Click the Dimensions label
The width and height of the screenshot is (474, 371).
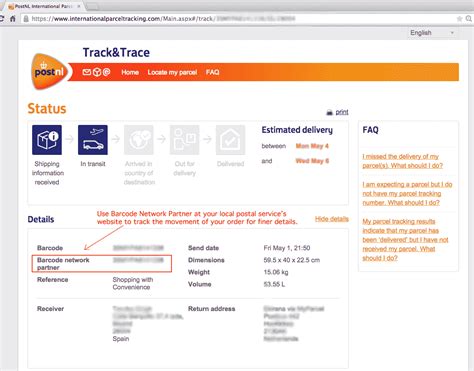pos(206,260)
